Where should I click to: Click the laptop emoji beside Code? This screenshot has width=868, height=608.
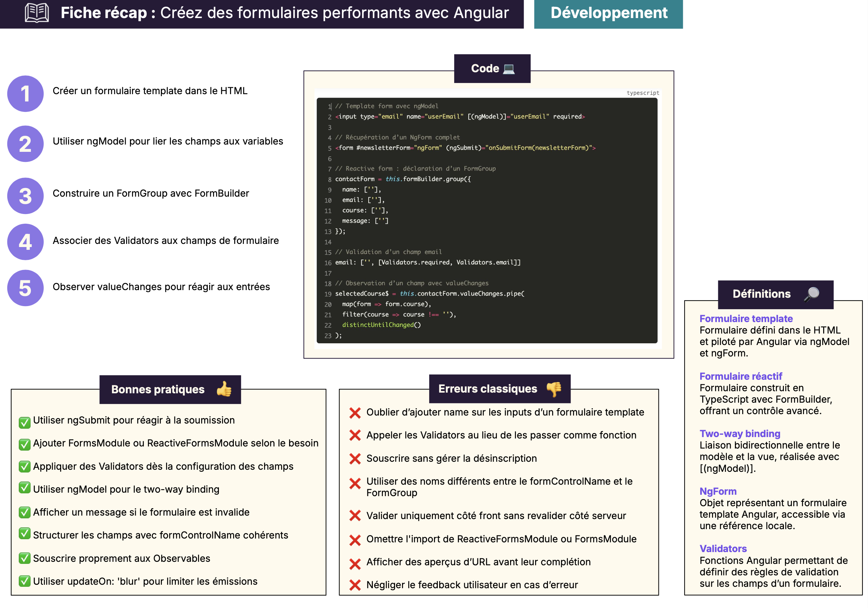(509, 69)
